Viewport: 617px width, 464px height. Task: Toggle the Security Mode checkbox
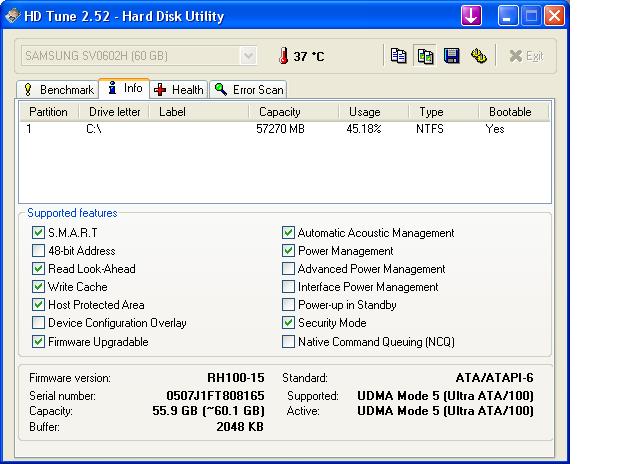pyautogui.click(x=288, y=323)
